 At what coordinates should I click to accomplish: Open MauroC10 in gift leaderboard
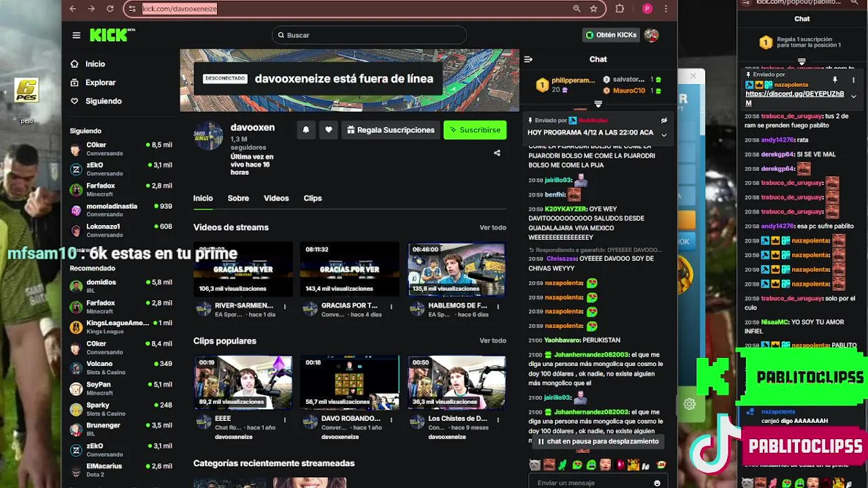pyautogui.click(x=631, y=90)
